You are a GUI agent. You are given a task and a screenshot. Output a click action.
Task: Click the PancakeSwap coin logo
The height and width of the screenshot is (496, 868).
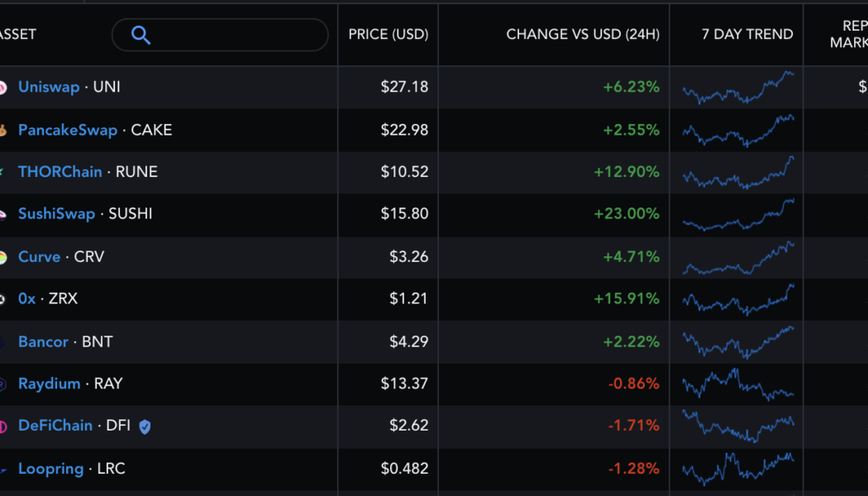coord(4,130)
